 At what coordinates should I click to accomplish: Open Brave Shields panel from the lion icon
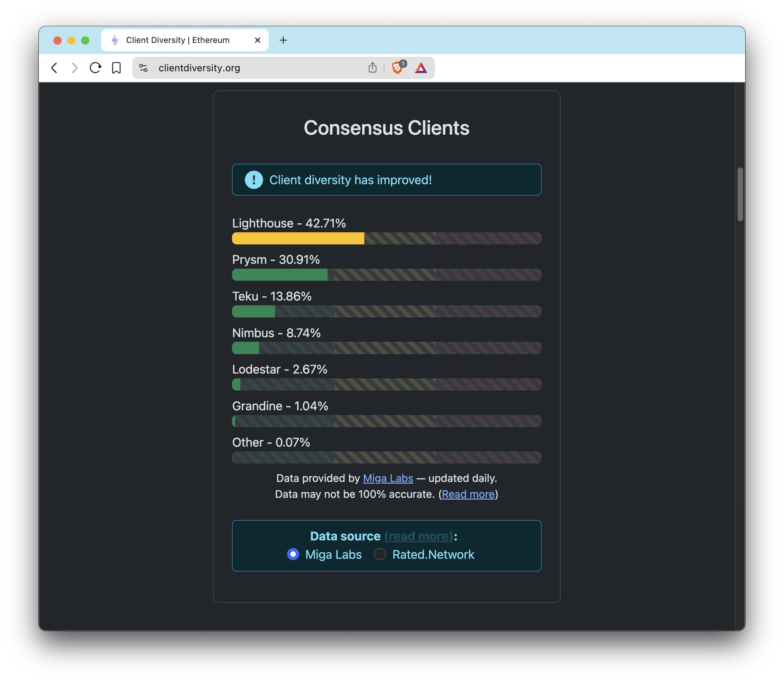[x=397, y=68]
